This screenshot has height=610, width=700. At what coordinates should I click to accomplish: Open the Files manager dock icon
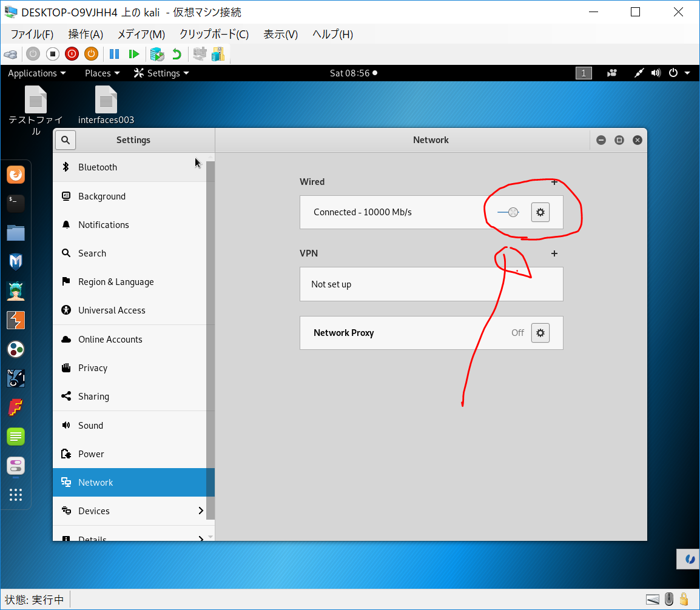coord(16,233)
